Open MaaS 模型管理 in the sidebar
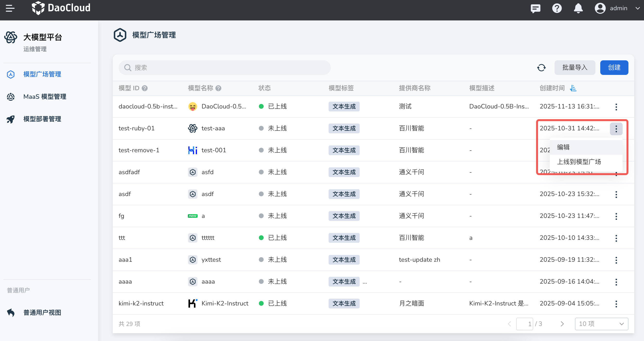 click(44, 97)
